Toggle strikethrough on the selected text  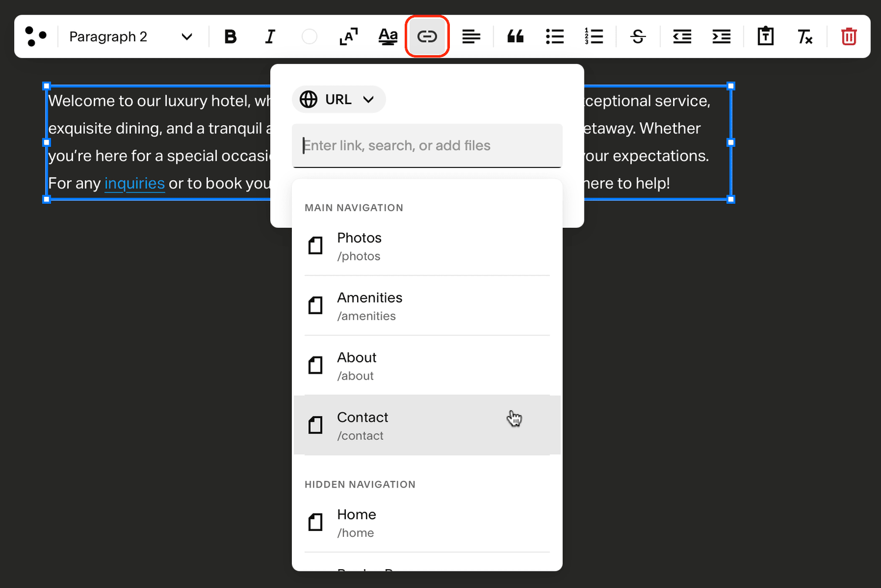[638, 36]
